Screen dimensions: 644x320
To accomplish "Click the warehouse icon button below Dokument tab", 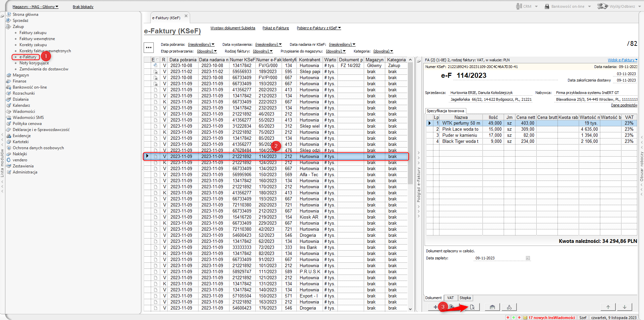I will click(492, 307).
